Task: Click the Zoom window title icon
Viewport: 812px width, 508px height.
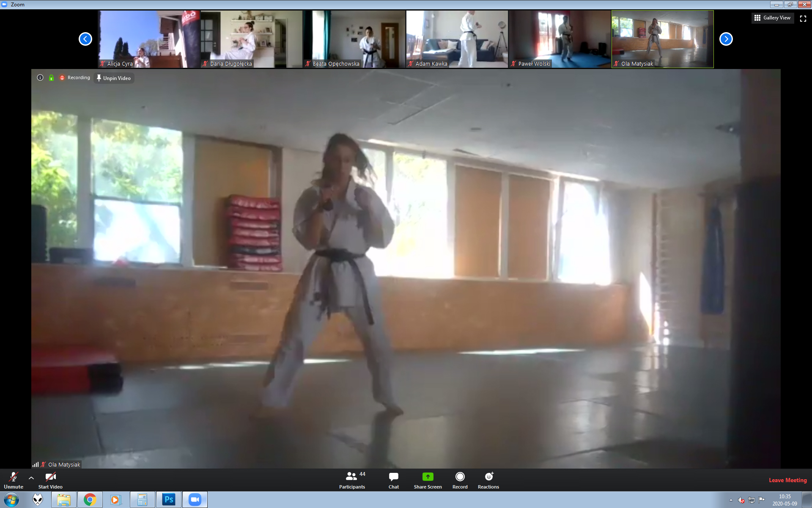Action: (5, 4)
